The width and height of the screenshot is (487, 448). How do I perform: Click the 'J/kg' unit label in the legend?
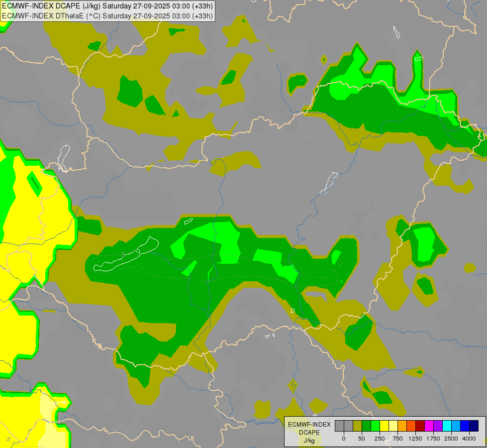click(309, 441)
